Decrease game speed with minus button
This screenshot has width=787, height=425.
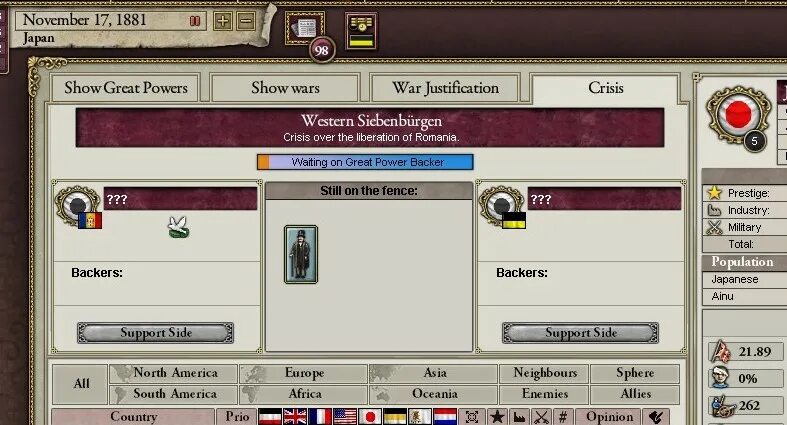coord(246,21)
